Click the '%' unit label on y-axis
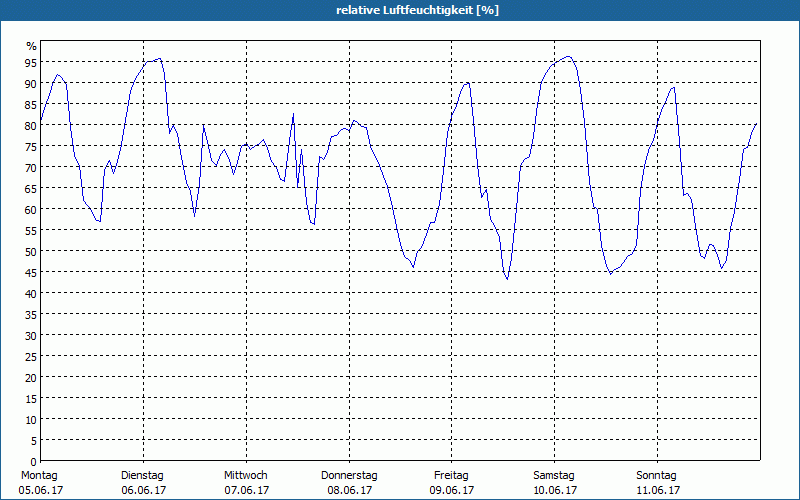This screenshot has width=800, height=500. point(32,46)
